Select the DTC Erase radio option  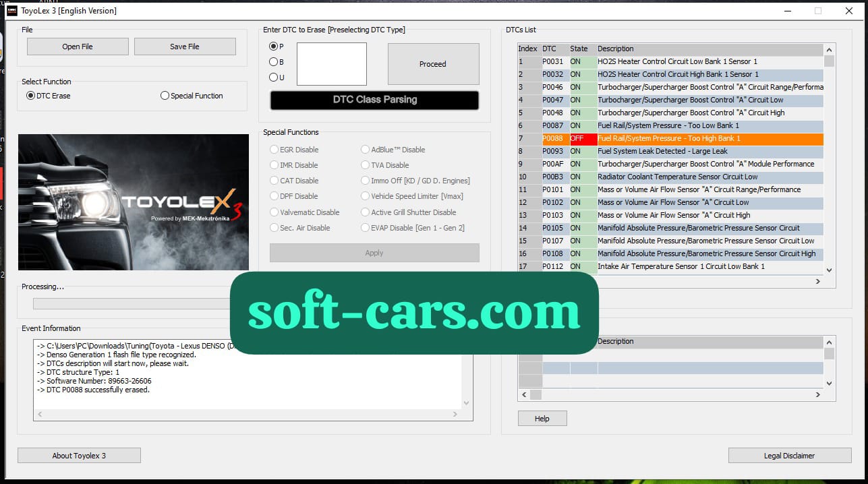click(49, 96)
